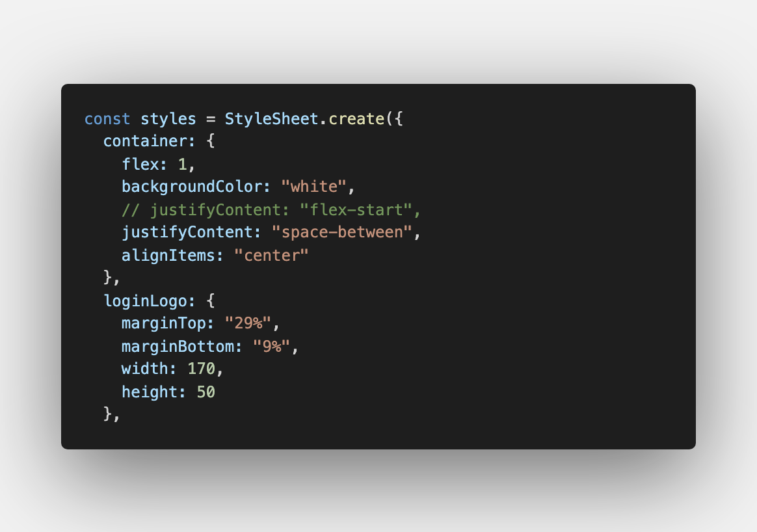Click the styles variable name
Image resolution: width=757 pixels, height=532 pixels.
pyautogui.click(x=168, y=119)
